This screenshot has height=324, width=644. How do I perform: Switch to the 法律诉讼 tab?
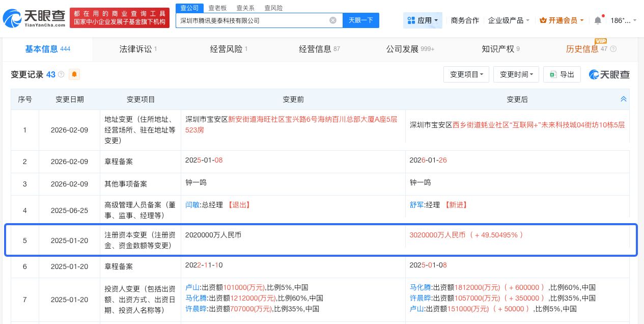click(135, 49)
